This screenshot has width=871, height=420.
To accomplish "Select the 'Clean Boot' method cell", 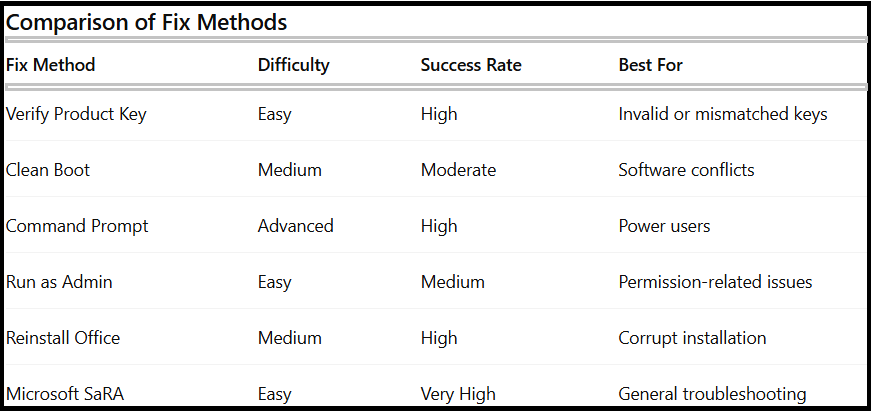I will coord(48,170).
